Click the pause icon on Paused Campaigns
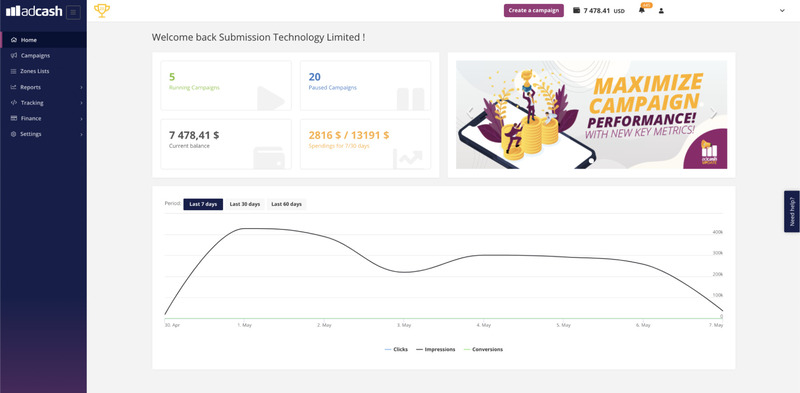 click(x=411, y=99)
